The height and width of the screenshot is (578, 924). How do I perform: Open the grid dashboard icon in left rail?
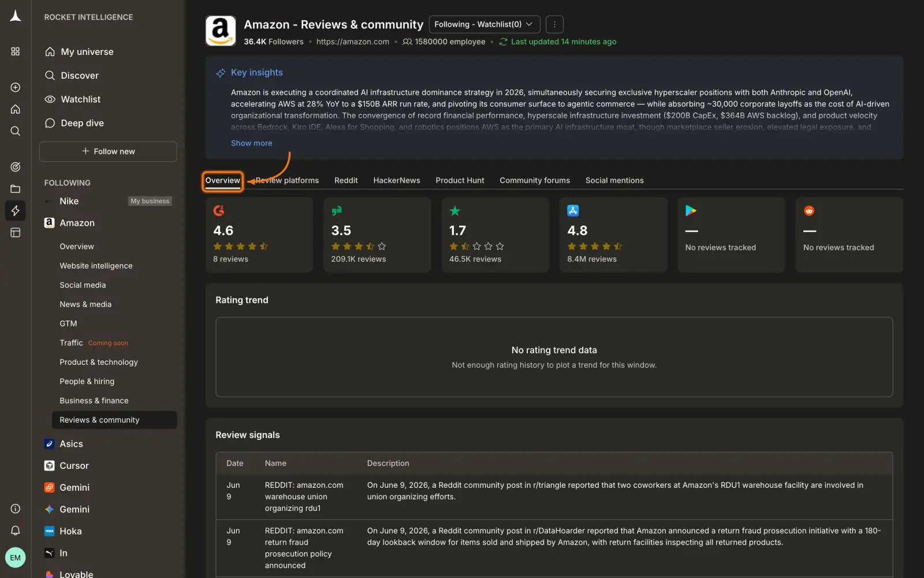(x=16, y=51)
